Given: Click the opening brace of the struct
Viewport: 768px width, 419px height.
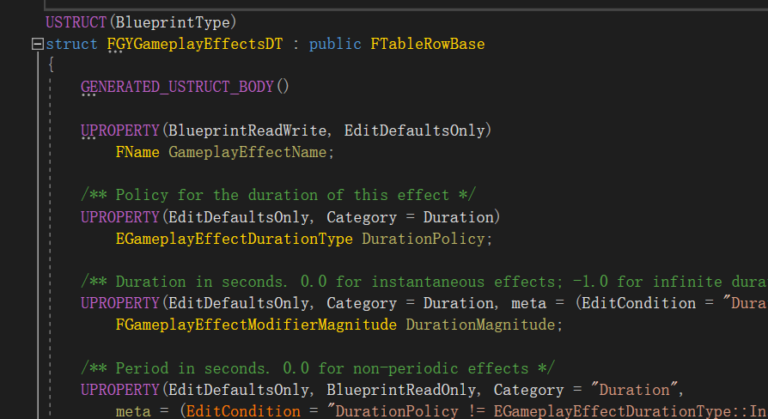Looking at the screenshot, I should point(50,64).
